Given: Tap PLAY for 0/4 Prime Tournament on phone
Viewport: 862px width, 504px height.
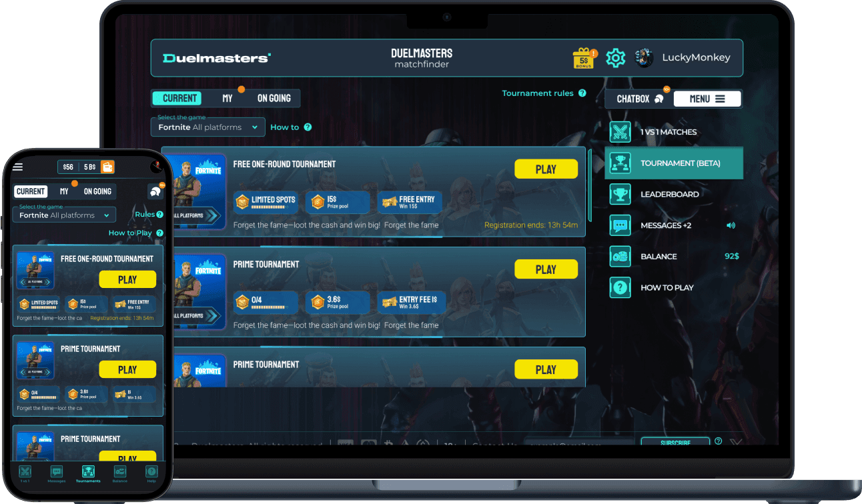Looking at the screenshot, I should point(127,369).
